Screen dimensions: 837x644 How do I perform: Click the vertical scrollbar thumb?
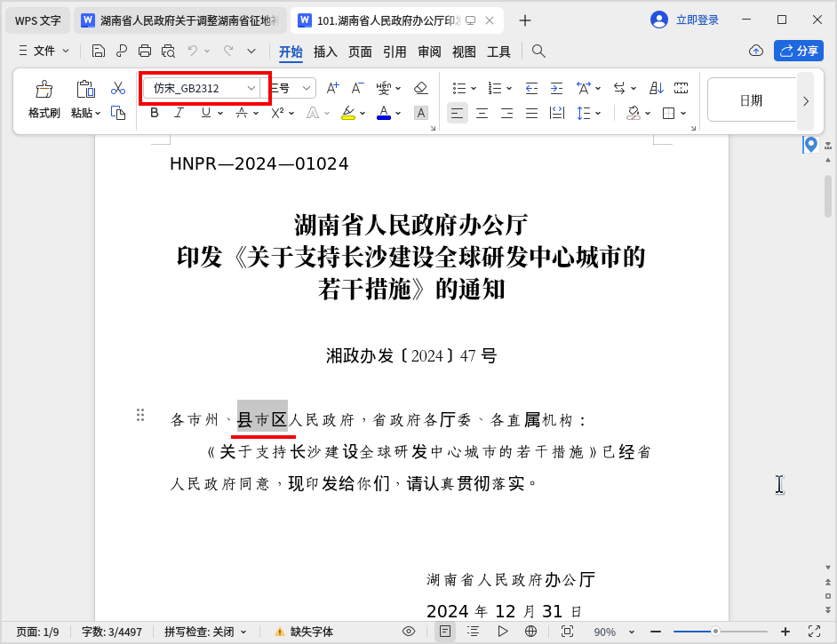pyautogui.click(x=828, y=195)
